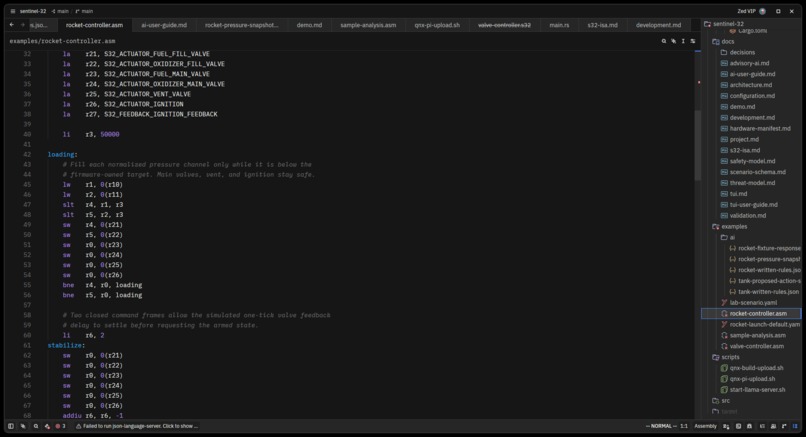Open the collaboration panel icon in status bar
Viewport: 806px width, 437px height.
[773, 426]
